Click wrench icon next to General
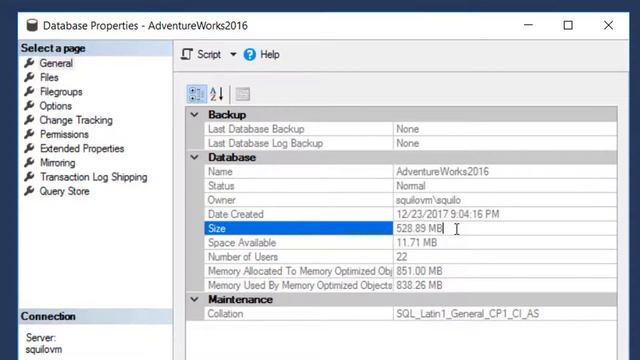 [x=29, y=63]
